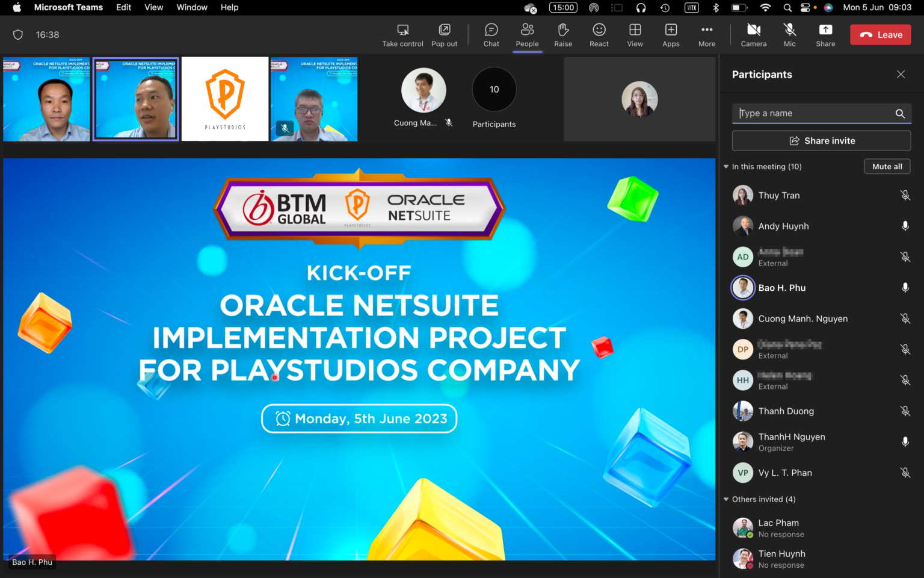Open the Help menu

click(229, 7)
